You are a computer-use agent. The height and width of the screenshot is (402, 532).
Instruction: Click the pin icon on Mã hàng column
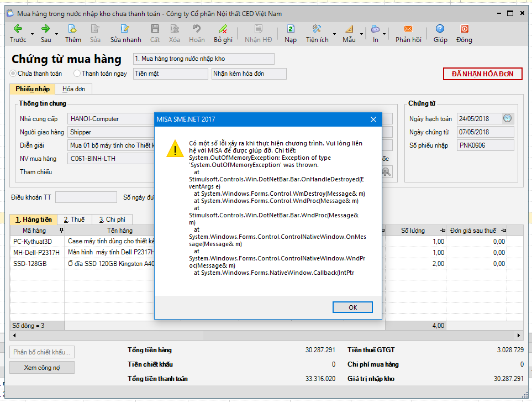(61, 231)
